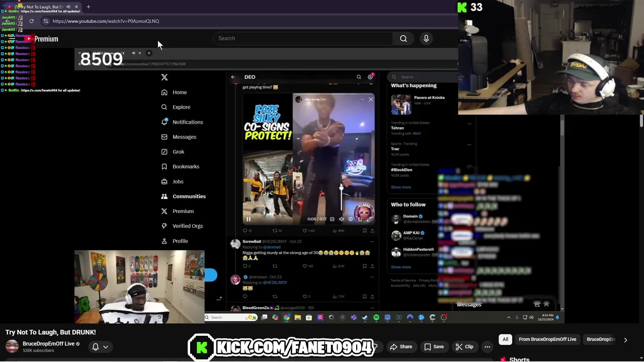Screen dimensions: 644x362
Task: Open Notifications in the X sidebar
Action: click(182, 122)
